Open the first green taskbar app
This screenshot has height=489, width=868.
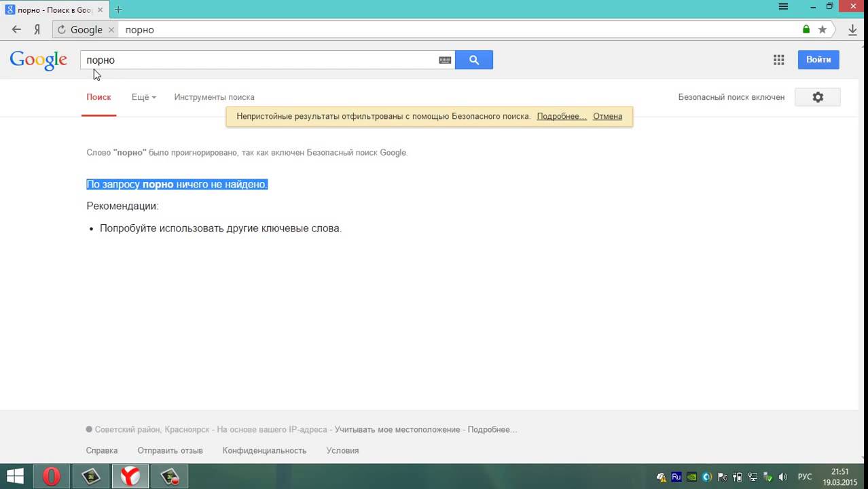[91, 476]
